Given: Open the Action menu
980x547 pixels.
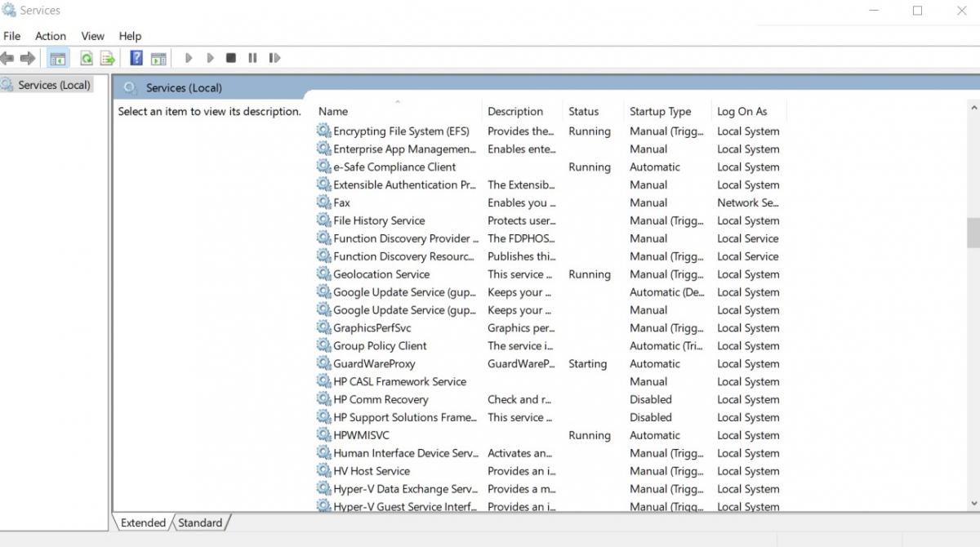Looking at the screenshot, I should point(51,36).
